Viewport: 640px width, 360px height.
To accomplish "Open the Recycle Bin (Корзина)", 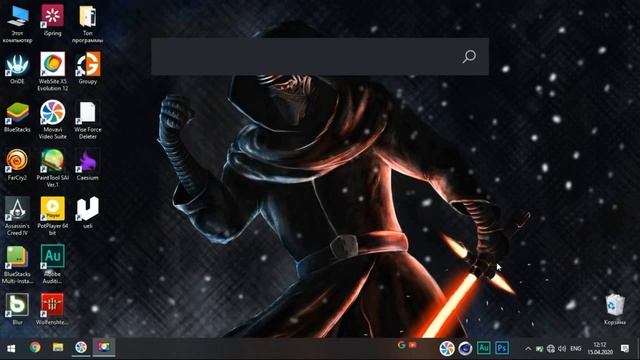I will 615,309.
